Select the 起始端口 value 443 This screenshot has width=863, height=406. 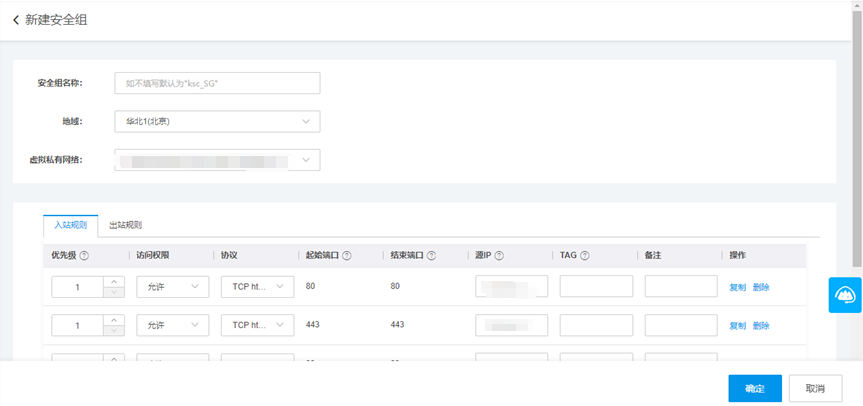pyautogui.click(x=313, y=325)
